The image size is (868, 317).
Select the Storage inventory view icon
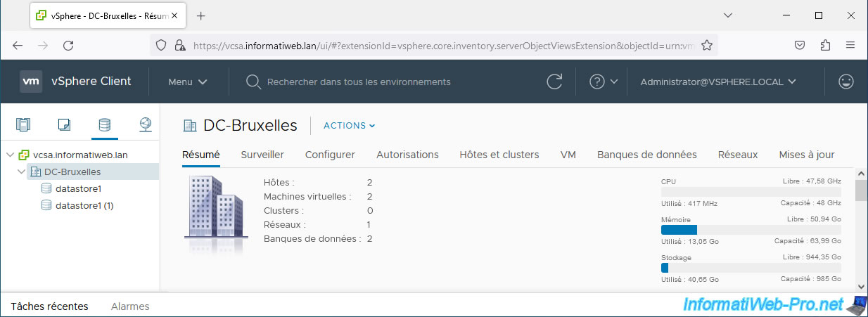point(105,125)
